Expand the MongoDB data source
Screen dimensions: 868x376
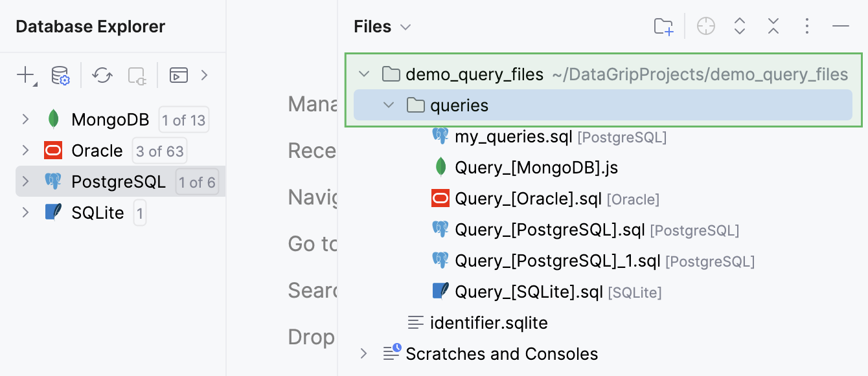[x=25, y=119]
